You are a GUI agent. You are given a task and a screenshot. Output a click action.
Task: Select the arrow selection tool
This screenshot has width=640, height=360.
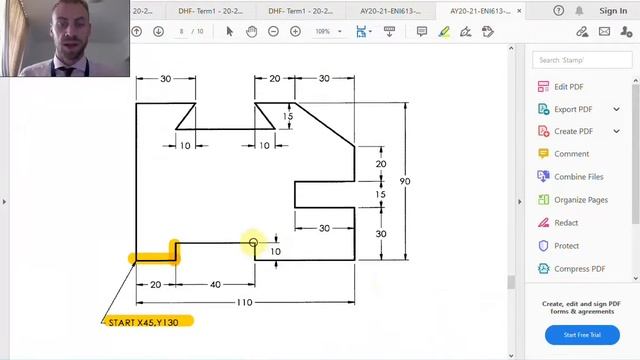click(229, 31)
